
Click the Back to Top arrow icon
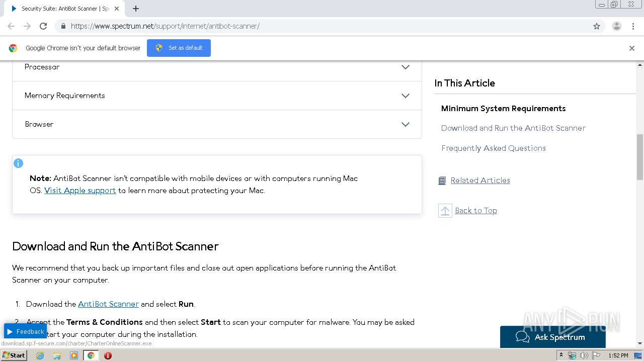445,211
